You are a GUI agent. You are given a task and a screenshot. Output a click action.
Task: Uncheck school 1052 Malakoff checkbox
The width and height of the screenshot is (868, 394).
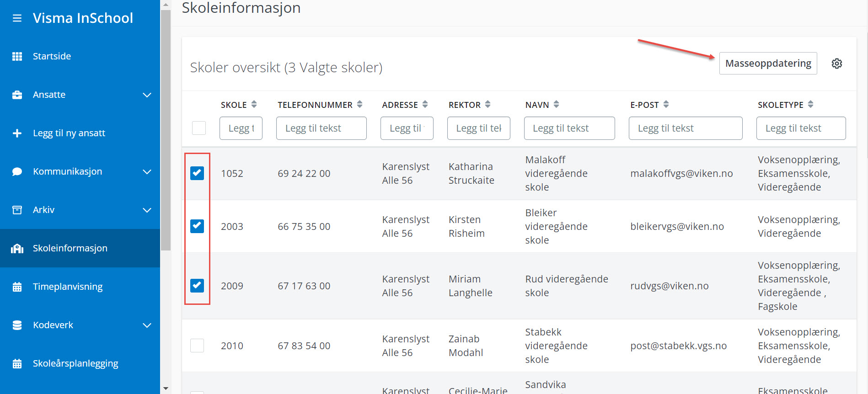click(x=197, y=173)
